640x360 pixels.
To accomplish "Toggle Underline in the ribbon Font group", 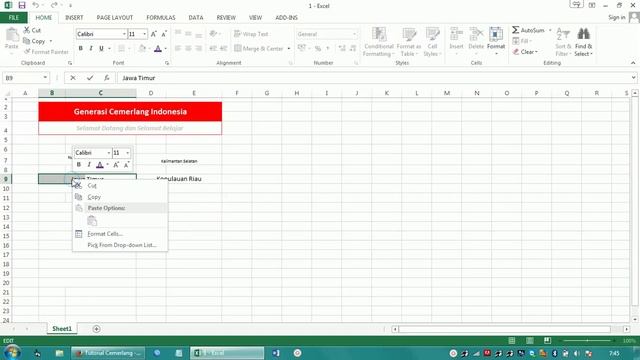I will pyautogui.click(x=101, y=48).
